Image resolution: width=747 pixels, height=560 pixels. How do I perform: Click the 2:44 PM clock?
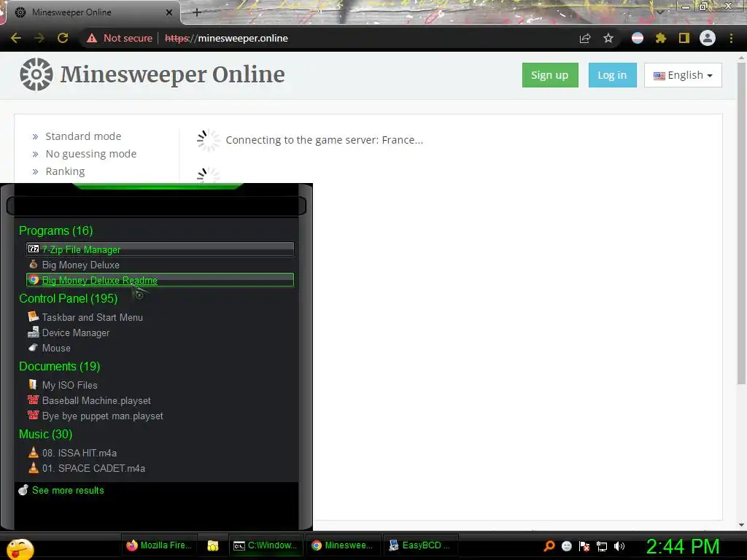click(x=683, y=546)
